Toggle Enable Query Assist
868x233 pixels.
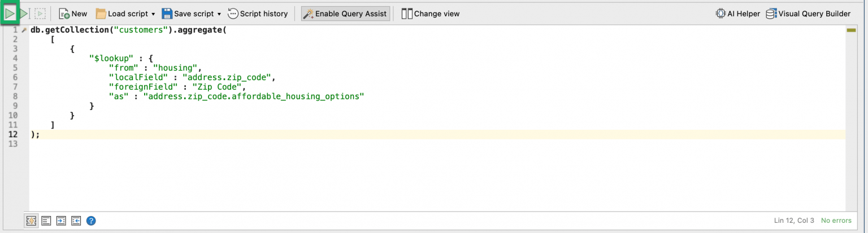point(345,14)
